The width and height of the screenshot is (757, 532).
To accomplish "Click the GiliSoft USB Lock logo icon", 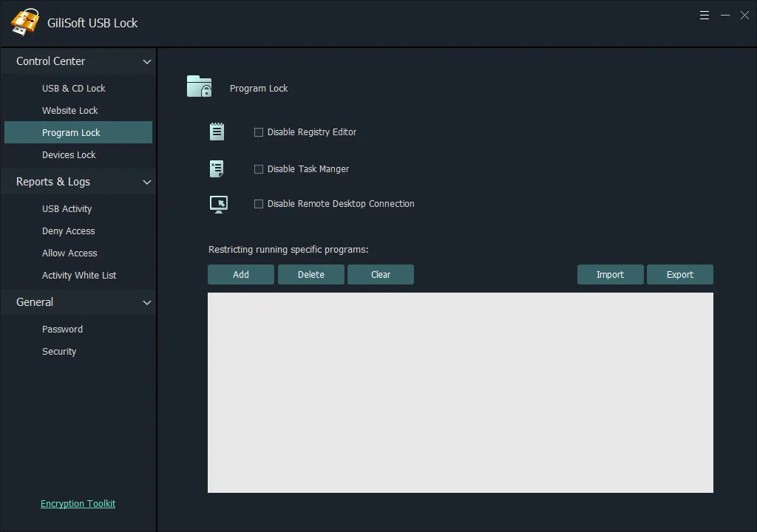I will [25, 22].
